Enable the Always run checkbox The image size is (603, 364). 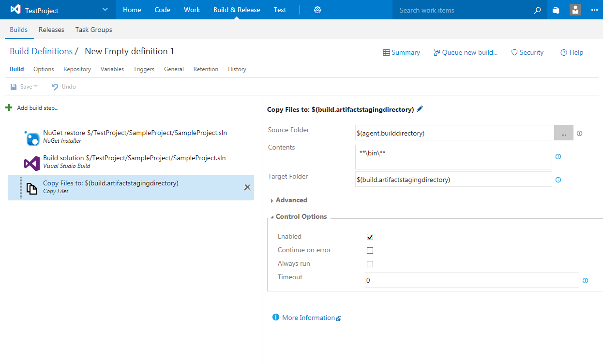pyautogui.click(x=370, y=264)
